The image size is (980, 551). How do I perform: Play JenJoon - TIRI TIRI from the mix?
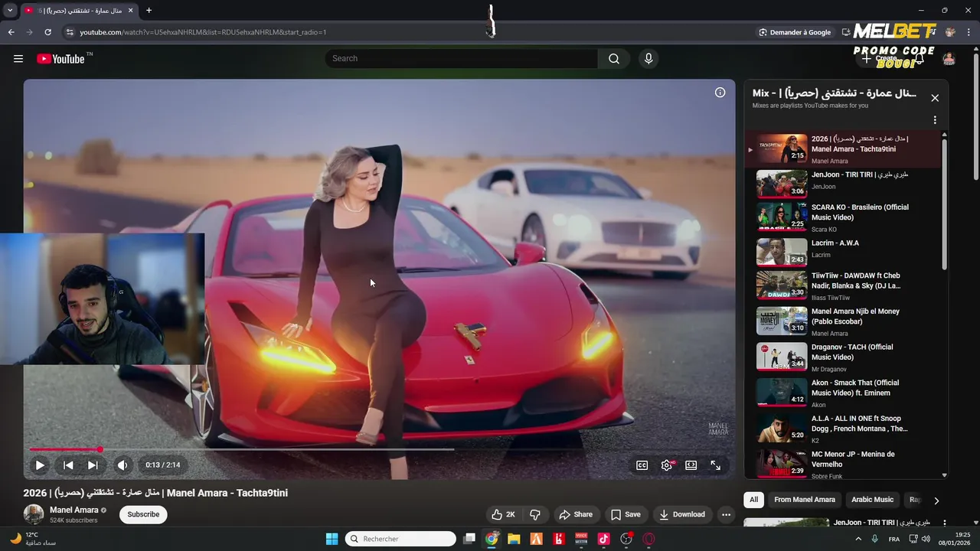(x=842, y=183)
